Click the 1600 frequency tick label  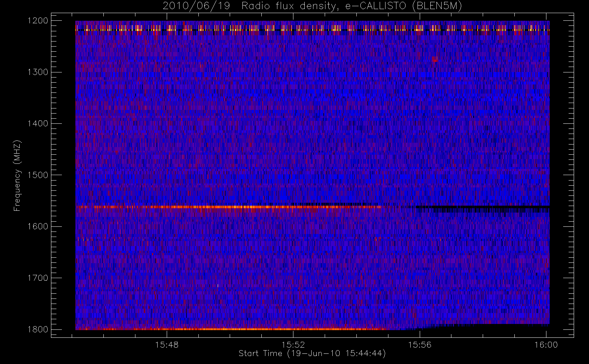point(38,226)
